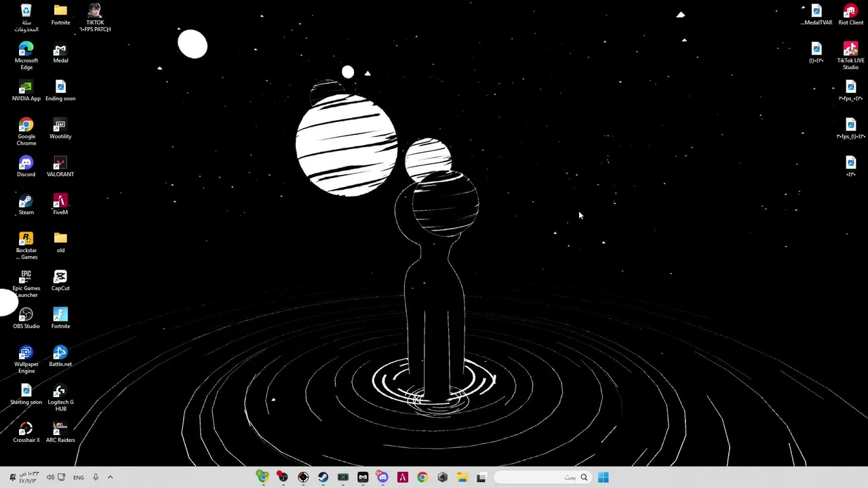Open Rockstar Games launcher desktop icon
Image resolution: width=868 pixels, height=488 pixels.
coord(26,245)
